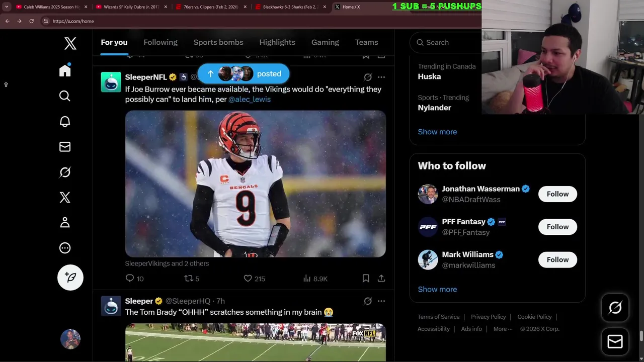This screenshot has height=362, width=644.
Task: Switch to Gaming tab
Action: click(x=325, y=42)
